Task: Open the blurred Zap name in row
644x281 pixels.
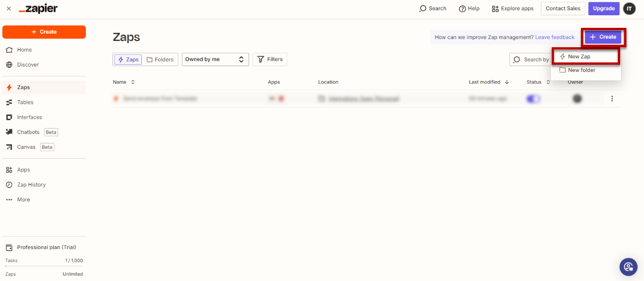Action: click(160, 98)
